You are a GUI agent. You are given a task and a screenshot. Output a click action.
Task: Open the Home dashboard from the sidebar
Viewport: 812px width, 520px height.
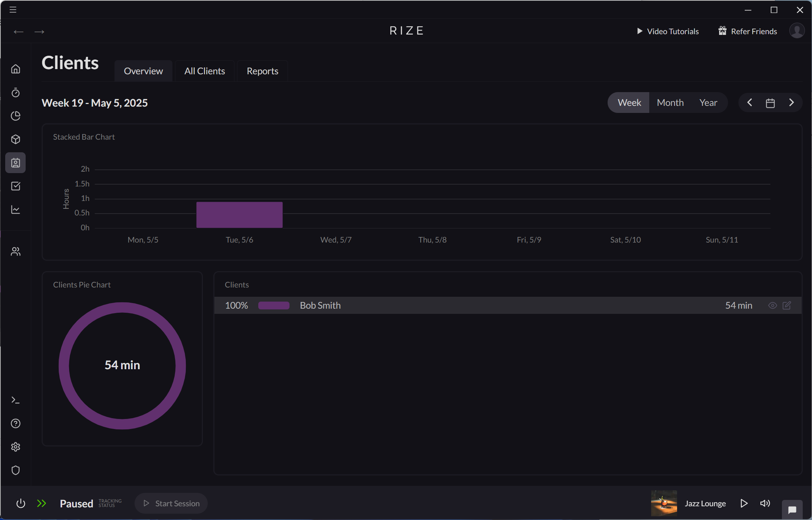coord(16,69)
